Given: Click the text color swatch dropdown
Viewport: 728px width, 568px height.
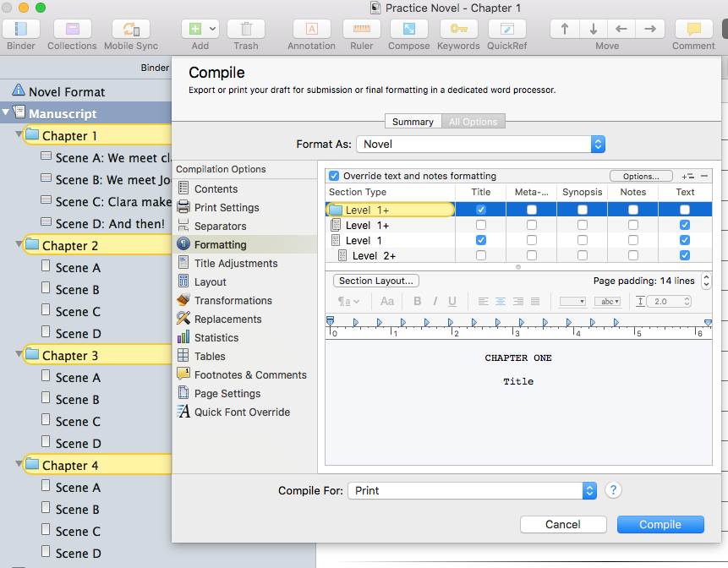Looking at the screenshot, I should (x=572, y=301).
